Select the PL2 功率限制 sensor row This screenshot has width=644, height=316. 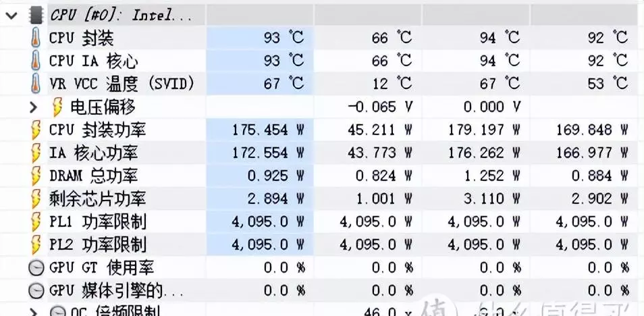pos(322,245)
